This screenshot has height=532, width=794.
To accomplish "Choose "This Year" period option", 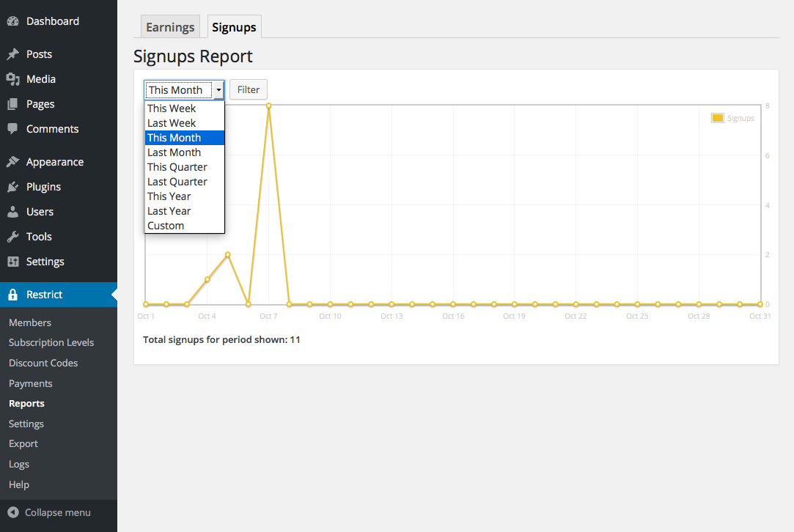I will (x=169, y=196).
